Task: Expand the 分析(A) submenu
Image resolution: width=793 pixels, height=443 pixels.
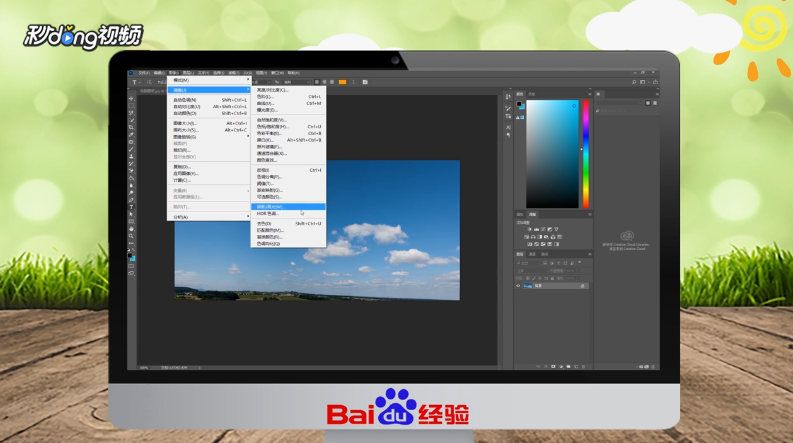Action: point(209,217)
